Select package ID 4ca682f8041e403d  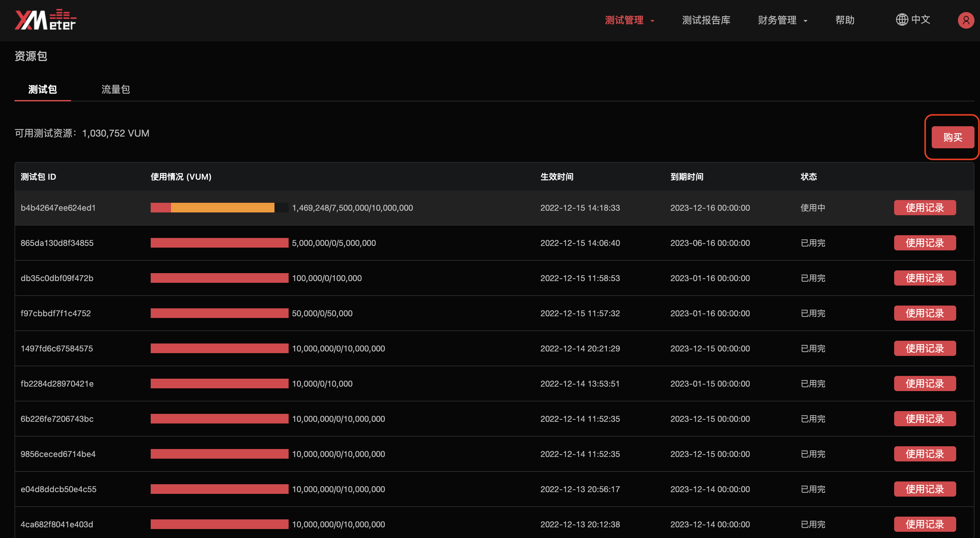pos(57,524)
